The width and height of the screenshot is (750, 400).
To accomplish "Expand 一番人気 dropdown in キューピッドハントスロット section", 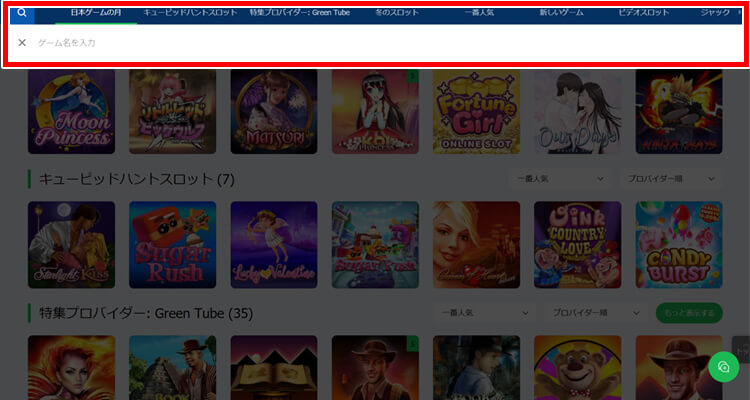I will [561, 179].
